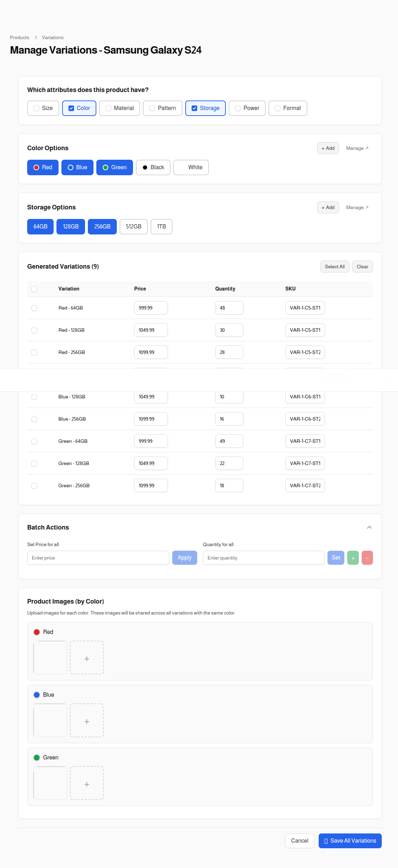The height and width of the screenshot is (868, 398).
Task: Open the Red image thumbnail
Action: coord(50,658)
